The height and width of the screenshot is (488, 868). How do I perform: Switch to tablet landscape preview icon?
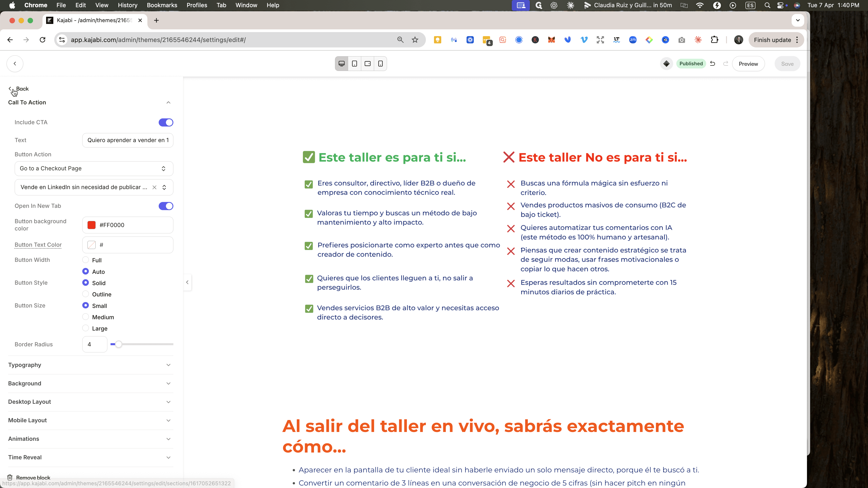[368, 64]
